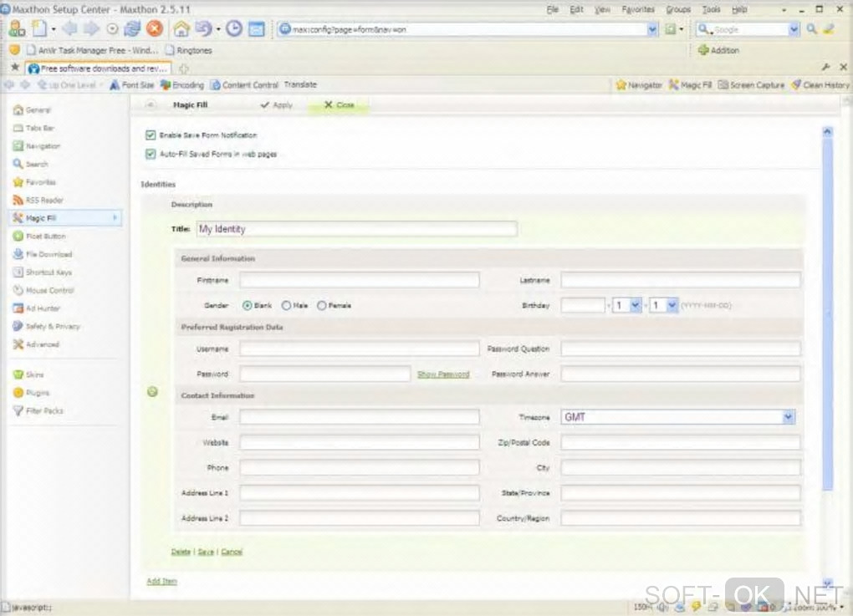Toggle Enable Save Form Notification checkbox
Screen dimensions: 853x616
(151, 135)
